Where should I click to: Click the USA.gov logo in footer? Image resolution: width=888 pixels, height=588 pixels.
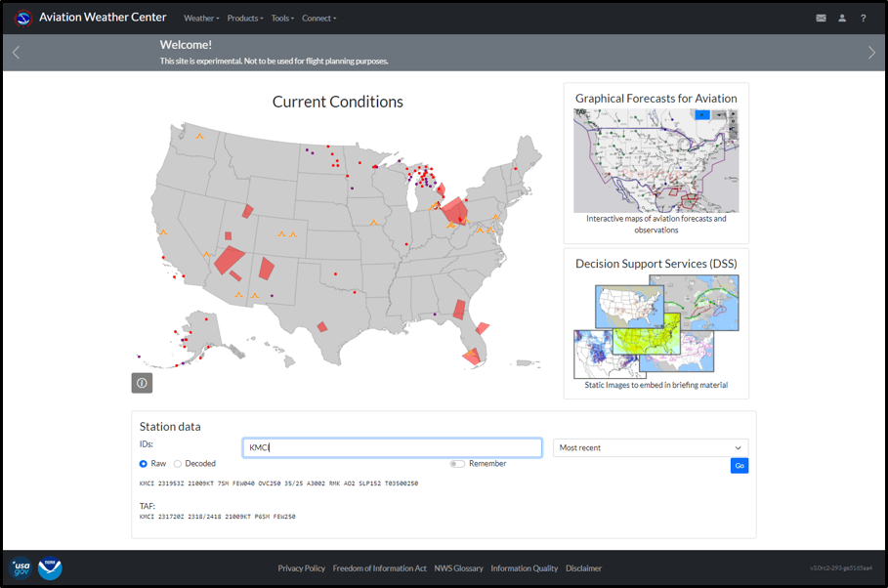(x=21, y=567)
